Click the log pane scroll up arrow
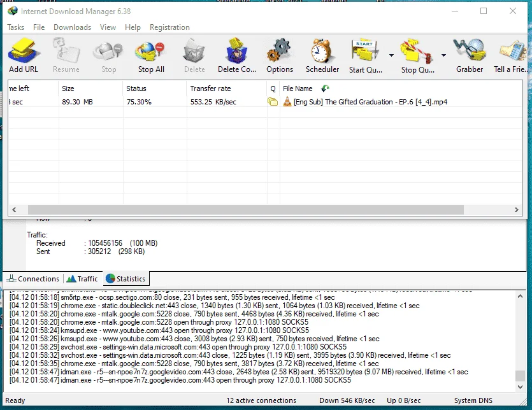The image size is (532, 410). pos(520,296)
